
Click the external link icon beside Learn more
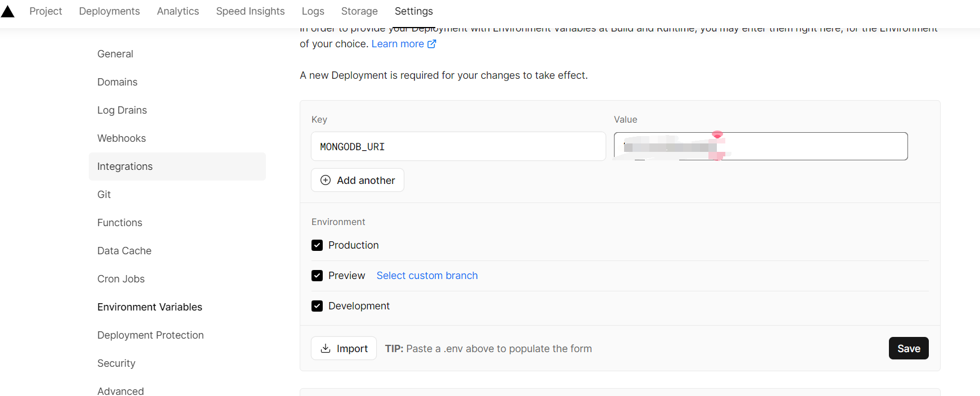432,44
